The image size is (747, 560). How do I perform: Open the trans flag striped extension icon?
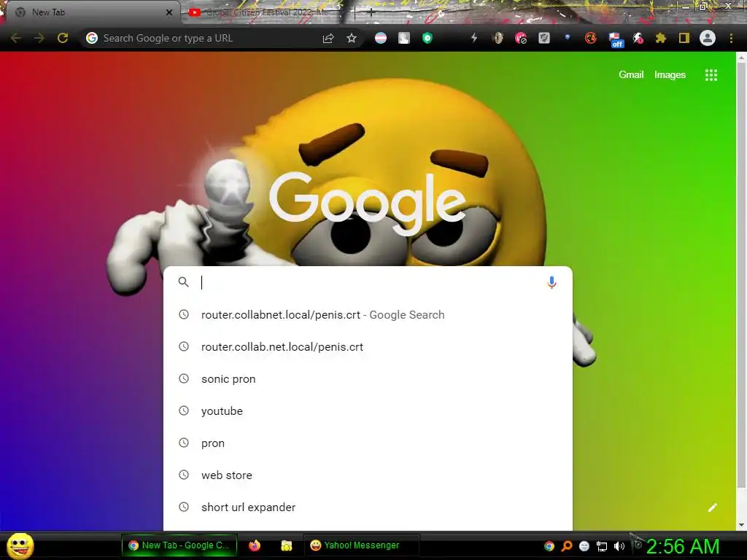381,38
